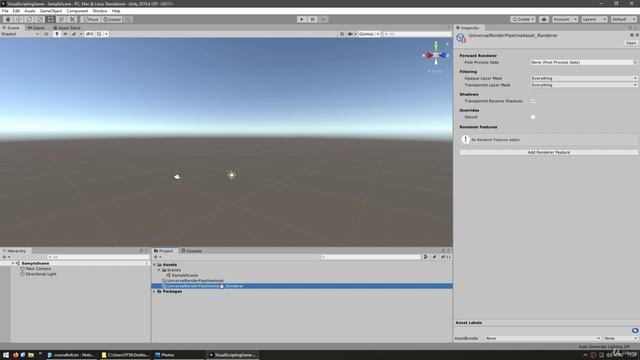Select Directional Light in Hierarchy

point(41,274)
